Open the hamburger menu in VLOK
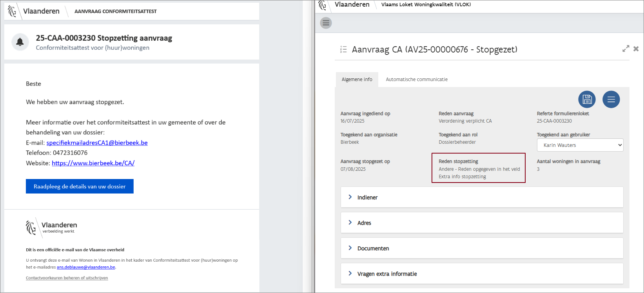Viewport: 644px width, 293px height. 326,23
